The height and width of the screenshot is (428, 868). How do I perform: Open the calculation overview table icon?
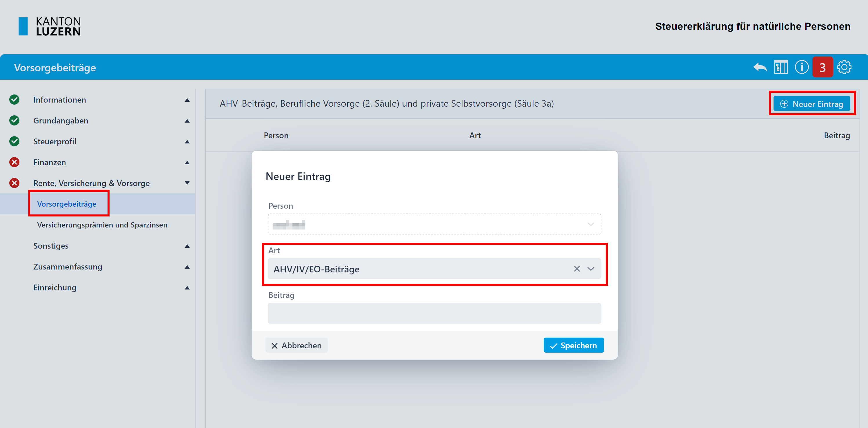click(780, 68)
